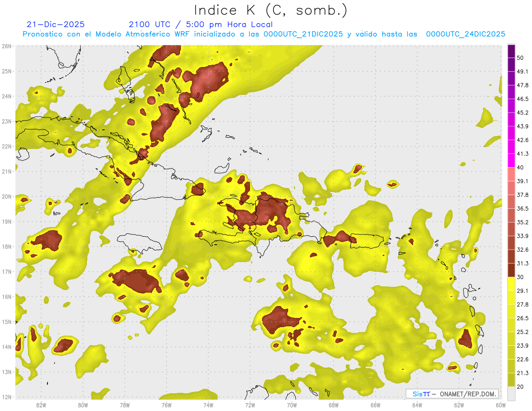Screen dimensions: 532x411
Task: Click the colorbar value "50"
Action: coord(520,58)
